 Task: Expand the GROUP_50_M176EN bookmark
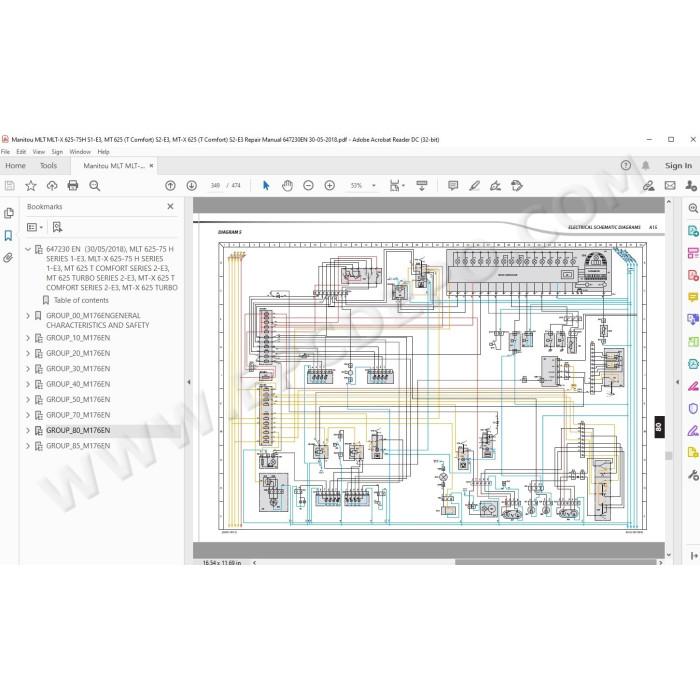click(28, 400)
